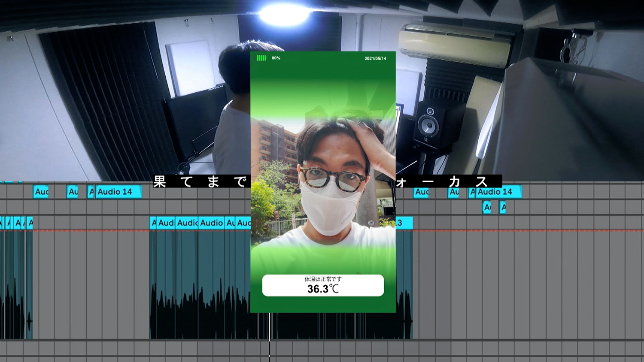Click the subtitle text 果てまで

pyautogui.click(x=200, y=181)
